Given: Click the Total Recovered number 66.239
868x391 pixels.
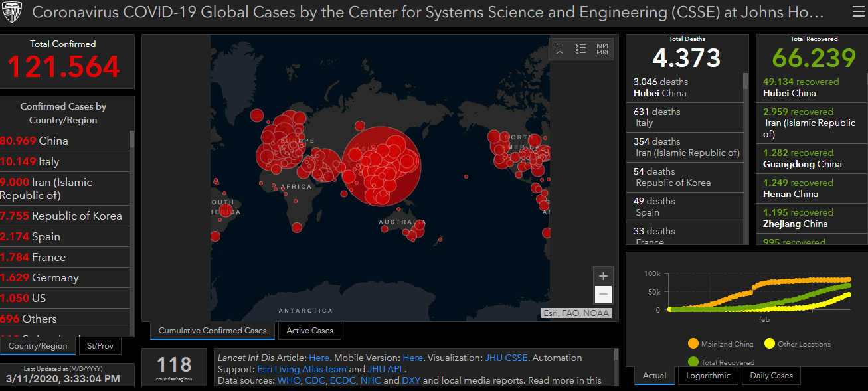Looking at the screenshot, I should coord(814,58).
